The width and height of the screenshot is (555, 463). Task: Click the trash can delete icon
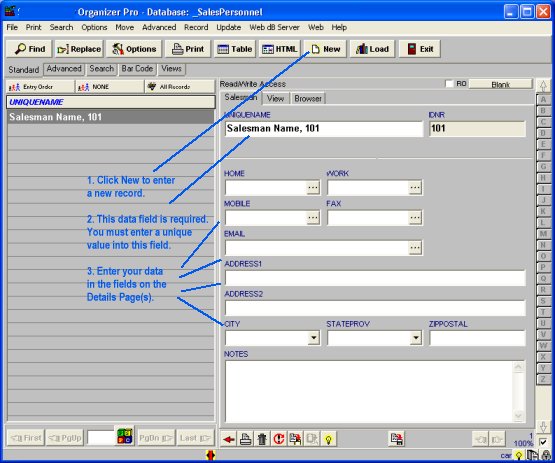click(x=262, y=439)
